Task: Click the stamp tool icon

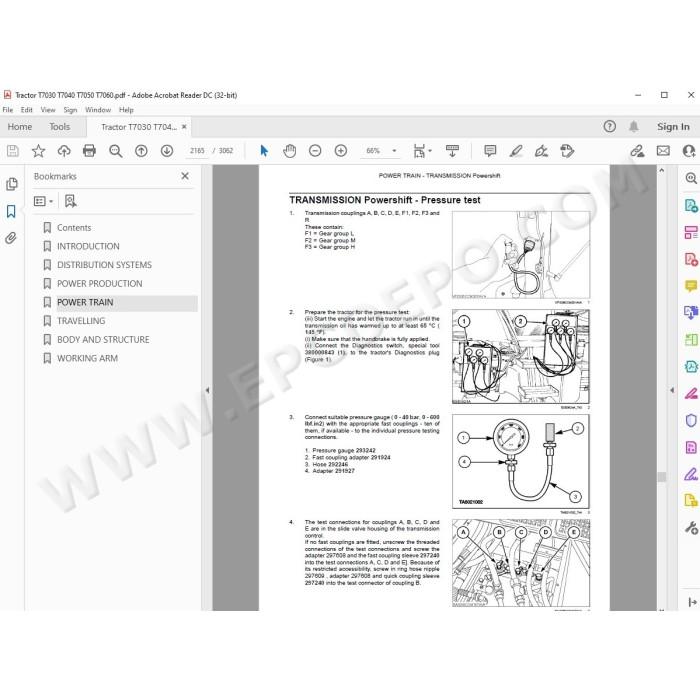Action: click(x=567, y=151)
